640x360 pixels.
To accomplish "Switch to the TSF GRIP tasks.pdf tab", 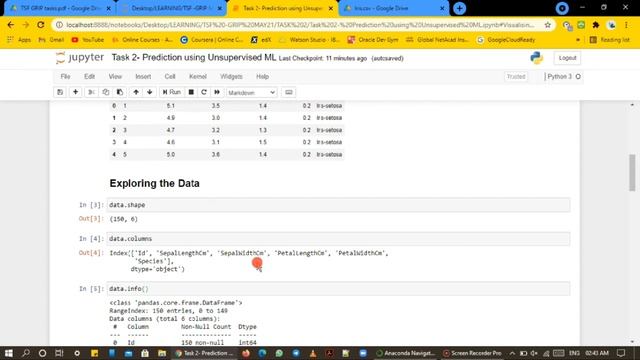I will click(60, 8).
